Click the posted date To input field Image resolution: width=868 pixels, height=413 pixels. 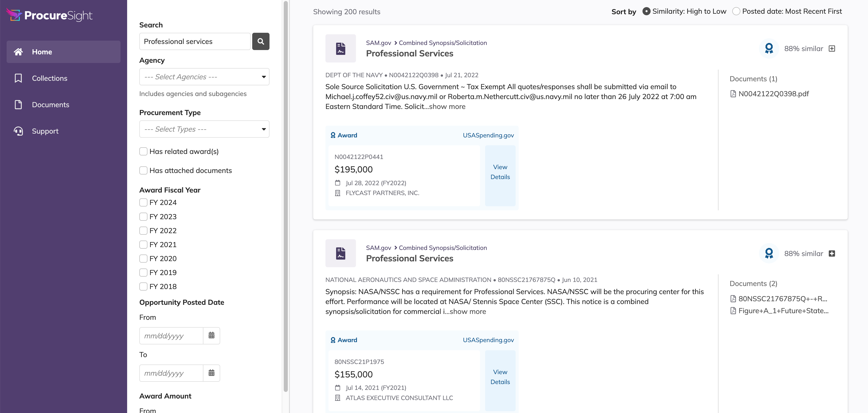[x=171, y=373]
